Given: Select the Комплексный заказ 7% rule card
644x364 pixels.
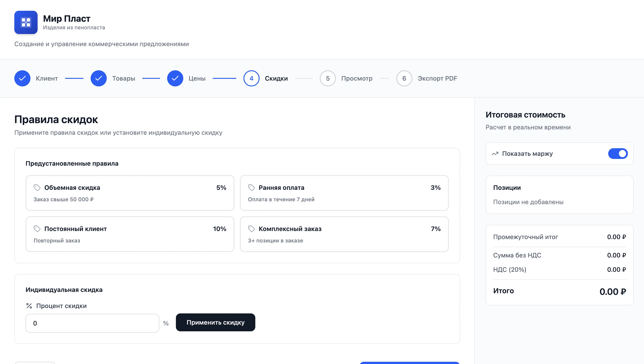Looking at the screenshot, I should (x=344, y=234).
